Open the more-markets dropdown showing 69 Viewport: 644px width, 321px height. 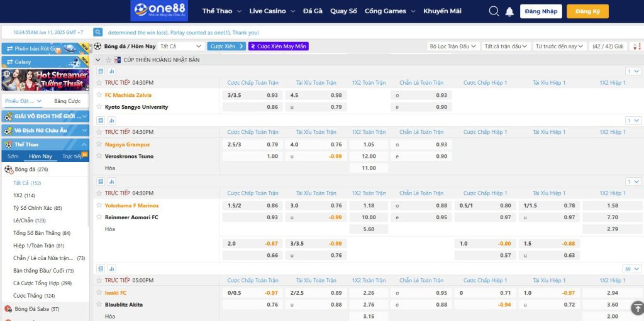tap(632, 269)
